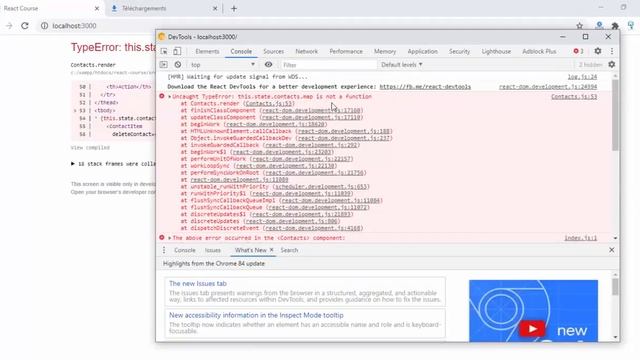The height and width of the screenshot is (360, 640).
Task: Open the Default levels dropdown
Action: tap(402, 64)
